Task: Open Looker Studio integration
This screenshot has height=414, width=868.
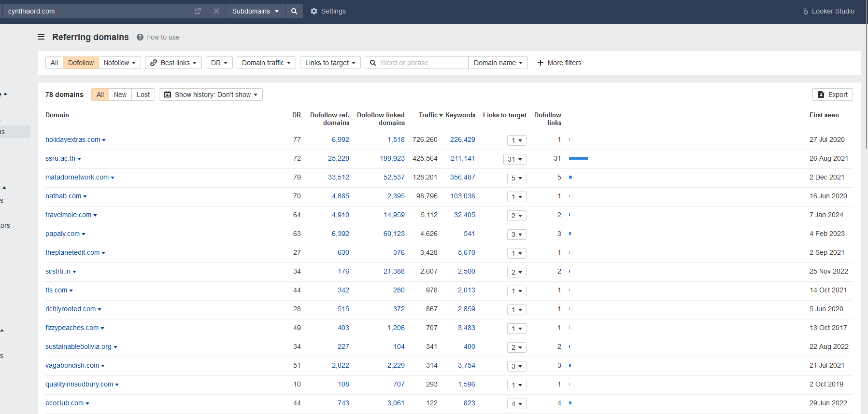Action: [x=828, y=11]
